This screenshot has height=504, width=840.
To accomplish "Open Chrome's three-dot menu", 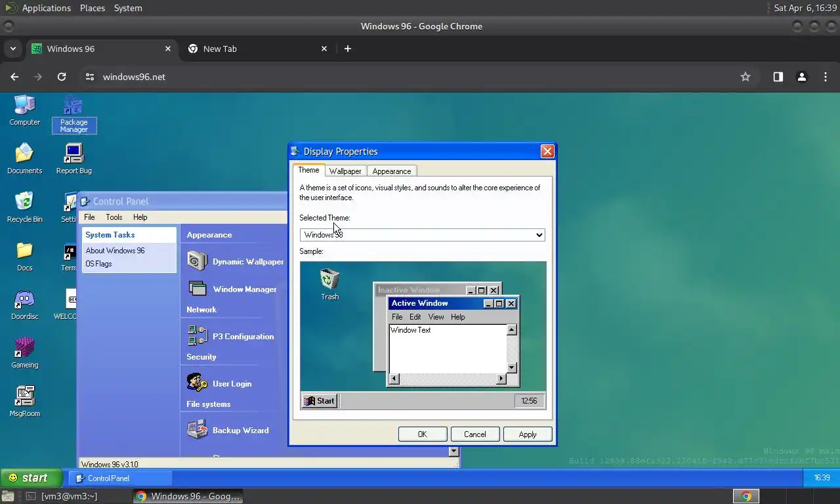I will click(826, 77).
